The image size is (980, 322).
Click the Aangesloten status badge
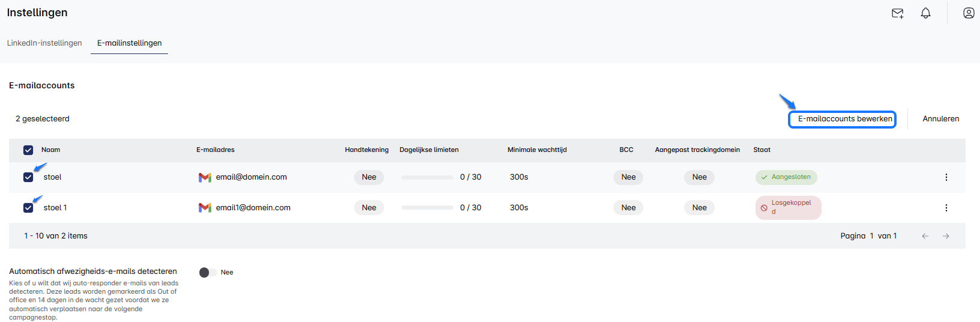[x=786, y=177]
